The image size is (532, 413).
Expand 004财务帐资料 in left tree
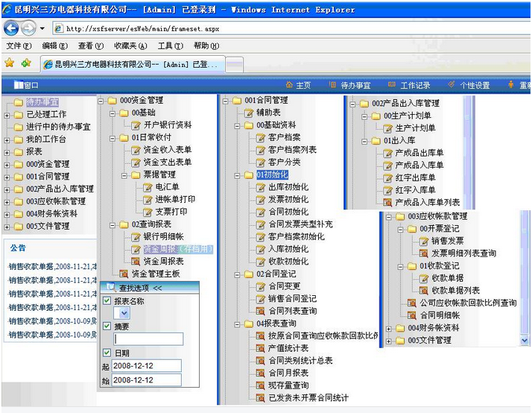point(7,215)
